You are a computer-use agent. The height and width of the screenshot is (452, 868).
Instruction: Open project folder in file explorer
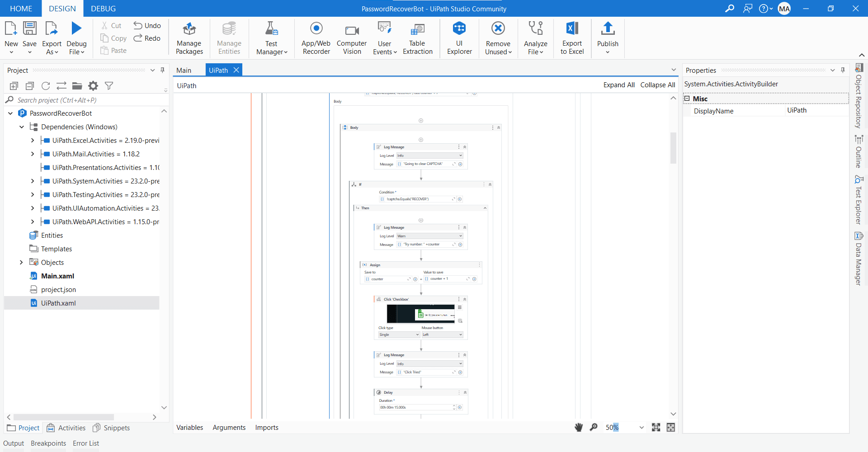point(77,86)
